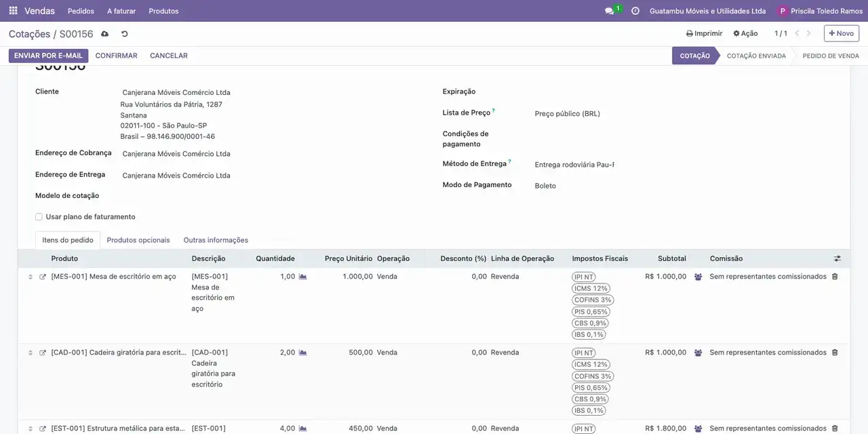Screen dimensions: 868x434
Task: Click the CANCELAR button
Action: click(169, 56)
